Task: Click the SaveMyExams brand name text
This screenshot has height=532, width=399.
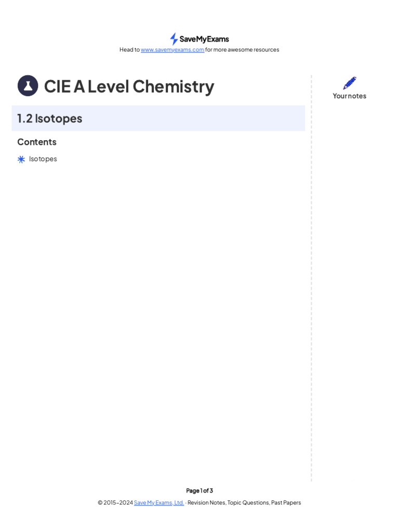Action: 204,39
